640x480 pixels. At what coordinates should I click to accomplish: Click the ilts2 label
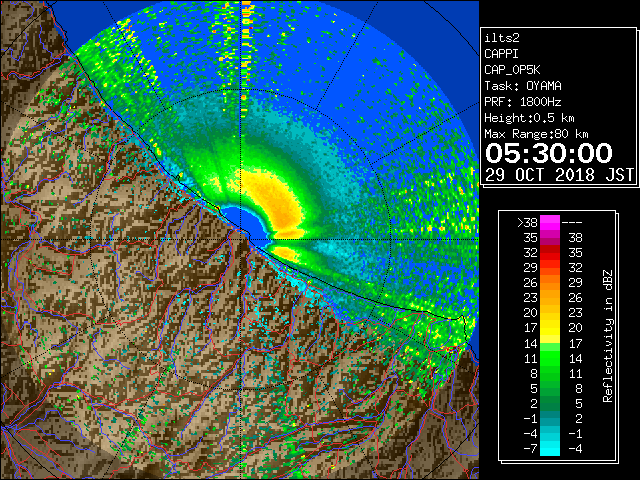click(502, 38)
